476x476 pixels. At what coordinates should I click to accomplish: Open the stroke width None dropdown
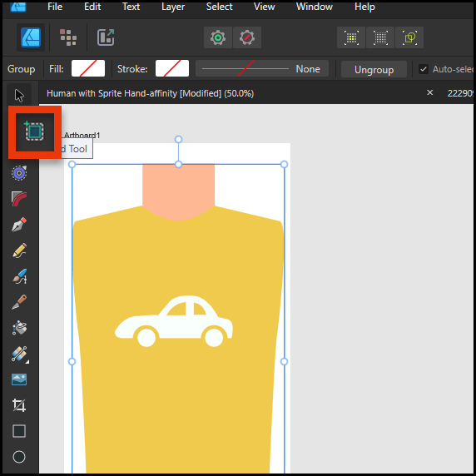coord(262,68)
